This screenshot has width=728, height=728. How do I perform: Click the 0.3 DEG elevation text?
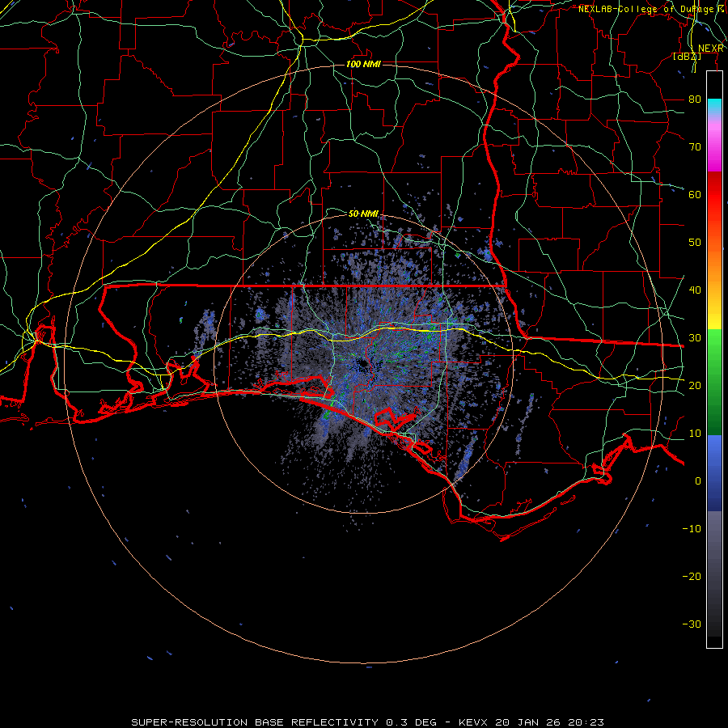click(x=411, y=722)
